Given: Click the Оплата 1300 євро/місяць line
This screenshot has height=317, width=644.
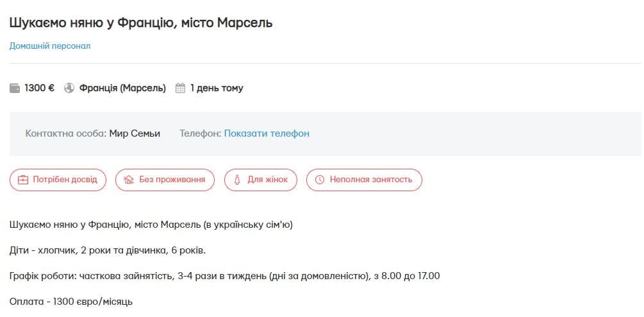Looking at the screenshot, I should (x=71, y=301).
